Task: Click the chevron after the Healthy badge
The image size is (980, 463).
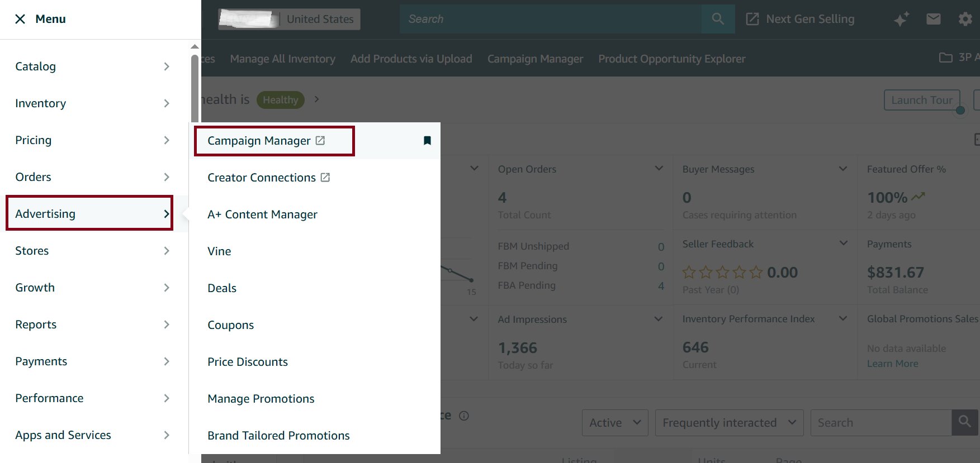Action: [x=316, y=99]
